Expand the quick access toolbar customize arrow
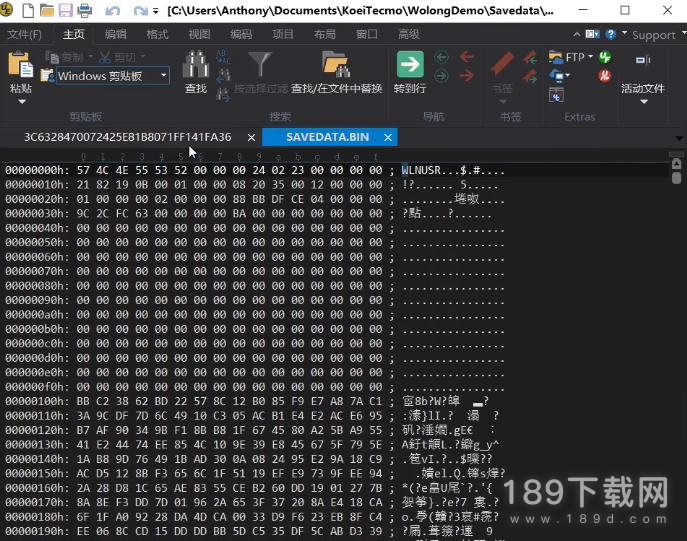The width and height of the screenshot is (687, 541). (x=156, y=12)
